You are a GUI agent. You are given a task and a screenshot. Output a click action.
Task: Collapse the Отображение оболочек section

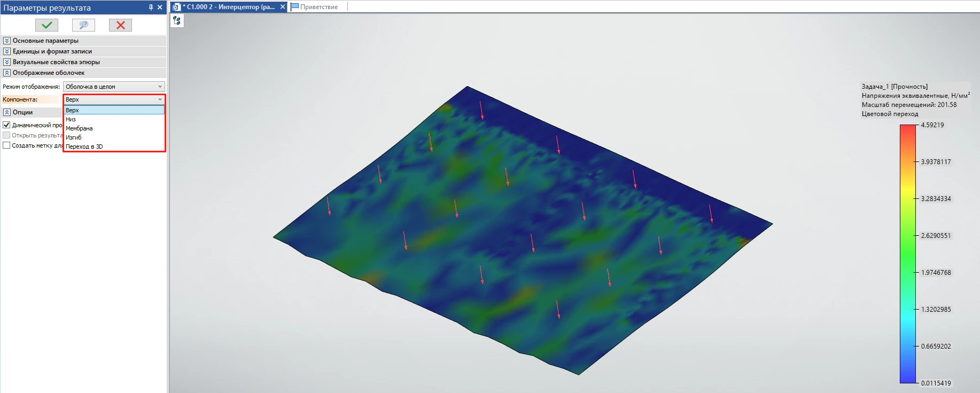pos(7,73)
